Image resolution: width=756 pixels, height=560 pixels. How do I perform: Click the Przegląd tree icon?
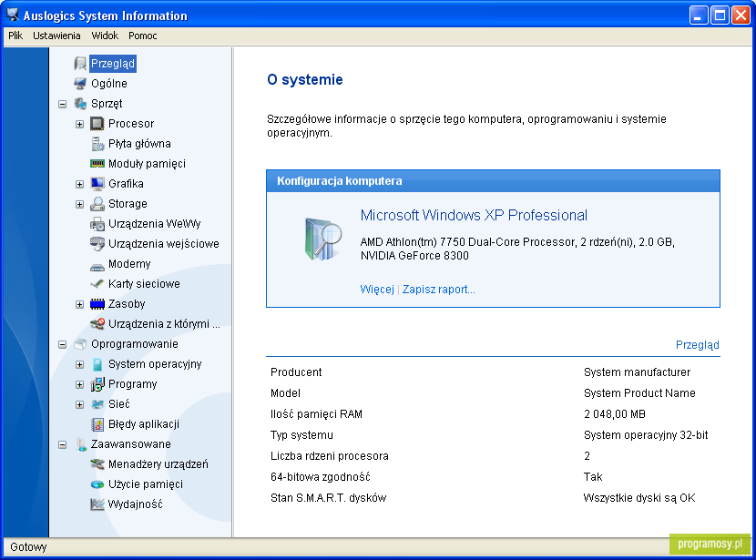point(80,64)
